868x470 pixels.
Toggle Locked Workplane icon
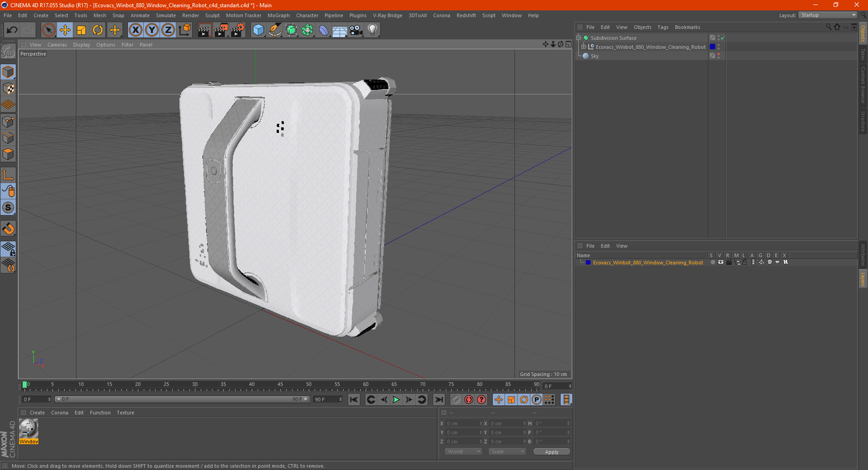pyautogui.click(x=8, y=249)
